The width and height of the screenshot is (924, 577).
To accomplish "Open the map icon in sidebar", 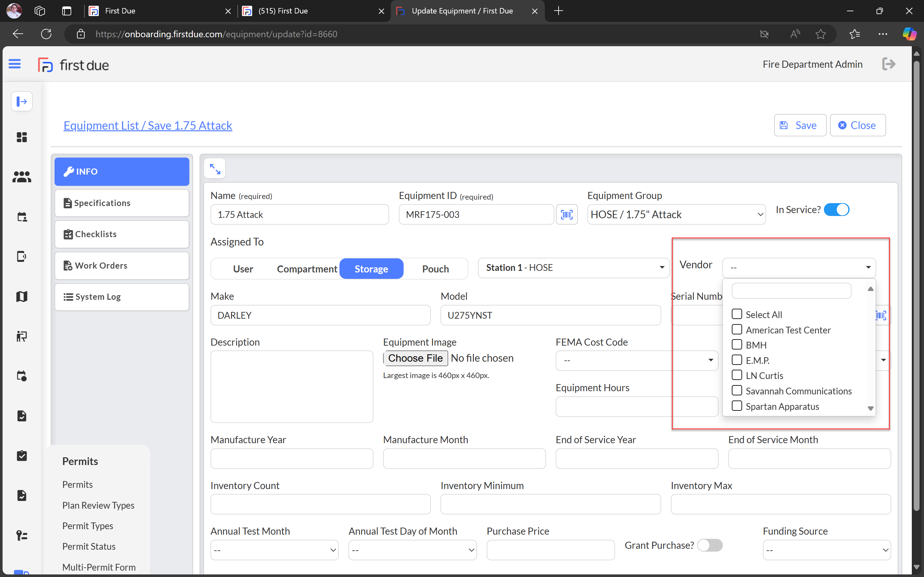I will (x=22, y=297).
